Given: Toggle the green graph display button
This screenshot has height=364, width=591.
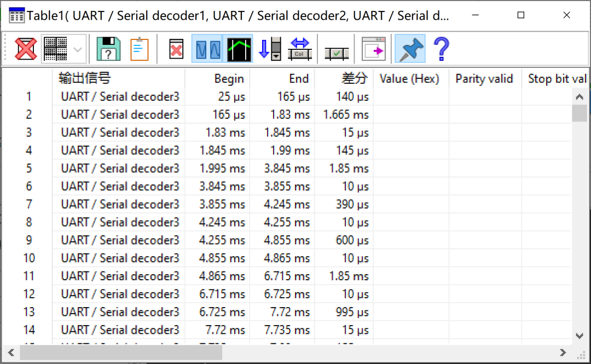Looking at the screenshot, I should pyautogui.click(x=239, y=49).
